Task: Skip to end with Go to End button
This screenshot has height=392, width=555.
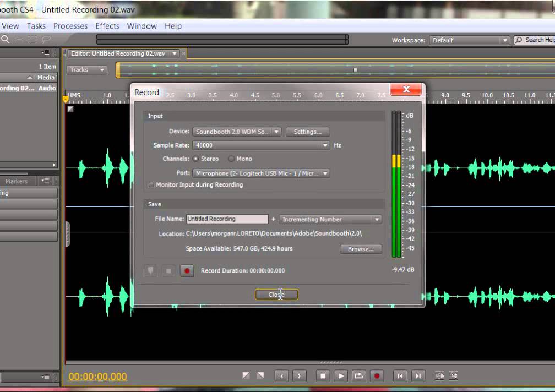Action: pos(418,375)
